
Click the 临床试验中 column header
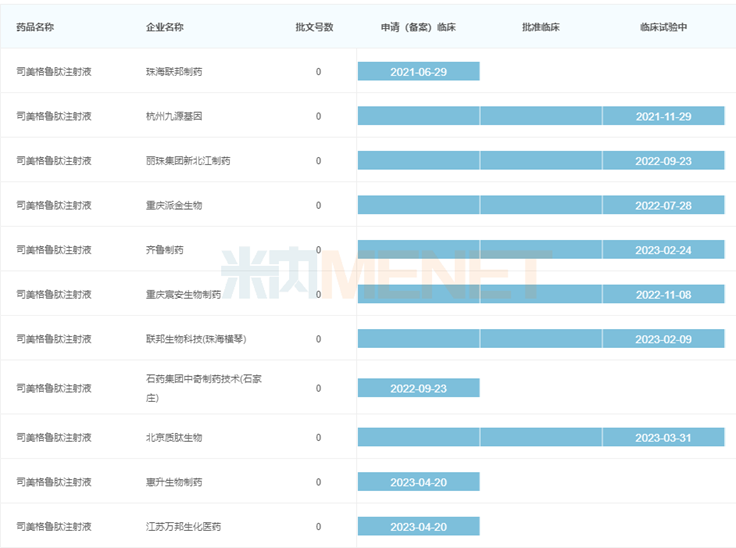(x=663, y=27)
